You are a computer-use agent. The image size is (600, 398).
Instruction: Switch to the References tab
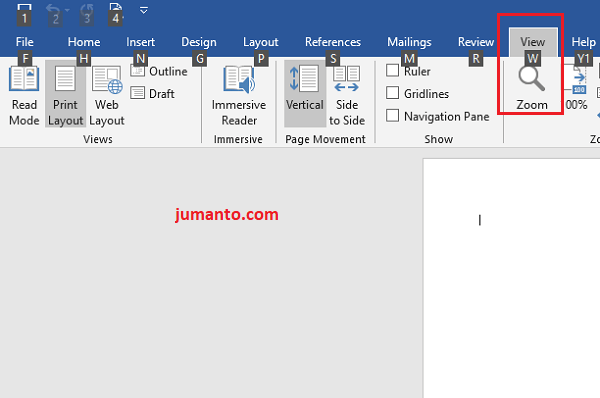click(x=333, y=42)
